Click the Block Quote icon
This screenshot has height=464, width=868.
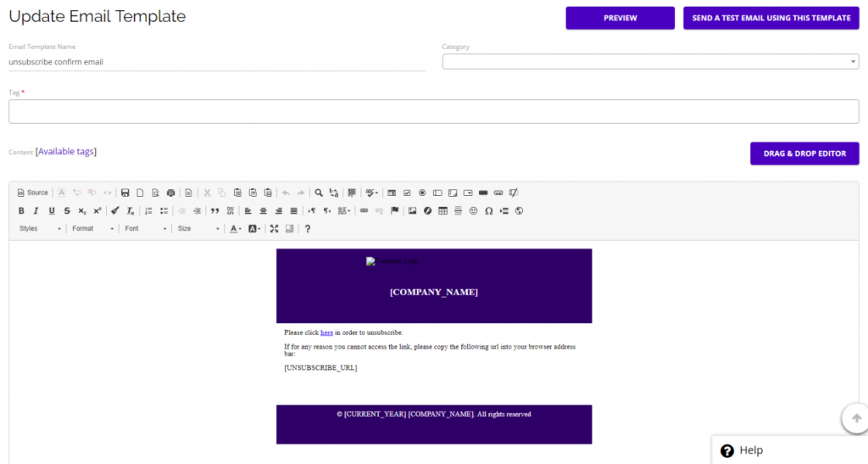[214, 210]
